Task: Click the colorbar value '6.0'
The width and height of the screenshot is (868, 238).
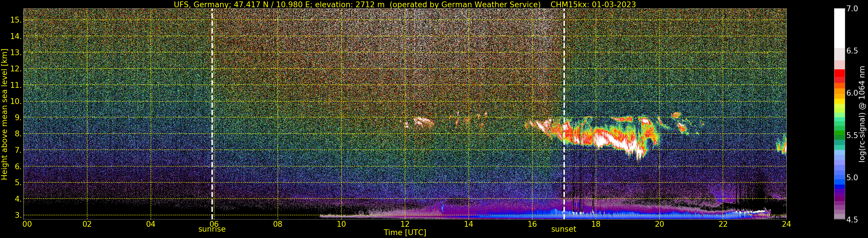Action: (x=852, y=93)
